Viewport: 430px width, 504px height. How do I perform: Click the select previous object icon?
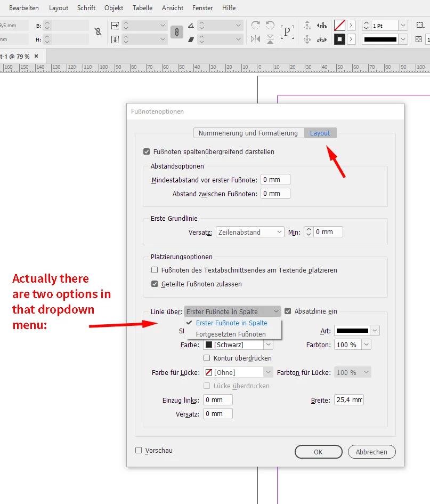pyautogui.click(x=322, y=25)
